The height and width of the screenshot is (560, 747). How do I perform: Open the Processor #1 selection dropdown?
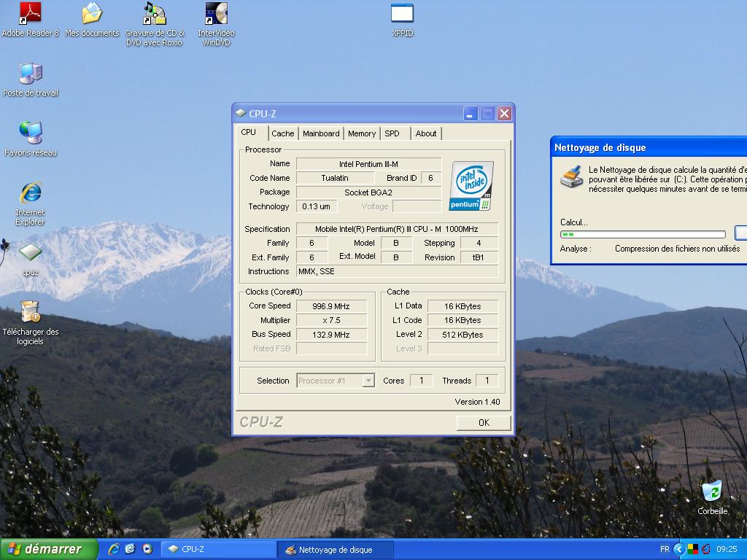click(336, 381)
